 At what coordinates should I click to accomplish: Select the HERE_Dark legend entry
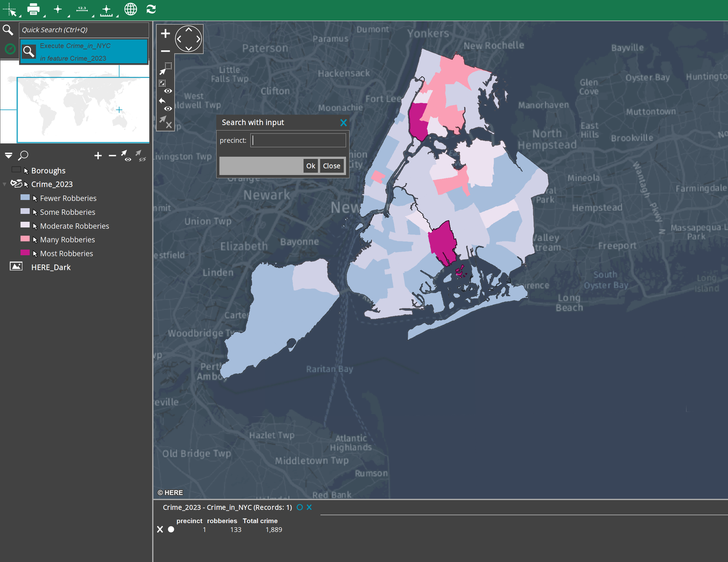pyautogui.click(x=51, y=267)
